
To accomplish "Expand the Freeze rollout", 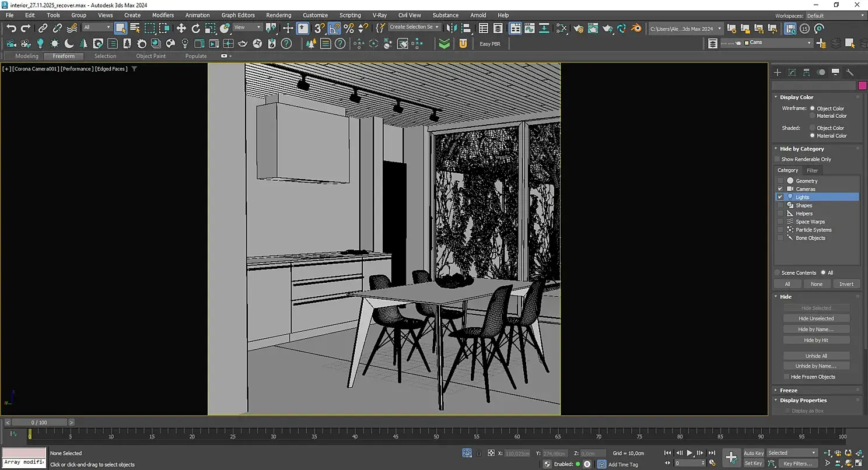I will [x=789, y=391].
